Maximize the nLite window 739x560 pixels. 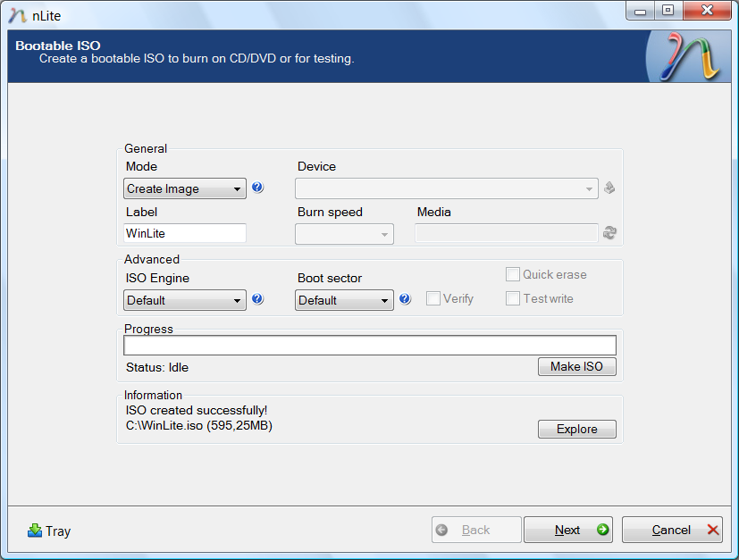tap(668, 11)
